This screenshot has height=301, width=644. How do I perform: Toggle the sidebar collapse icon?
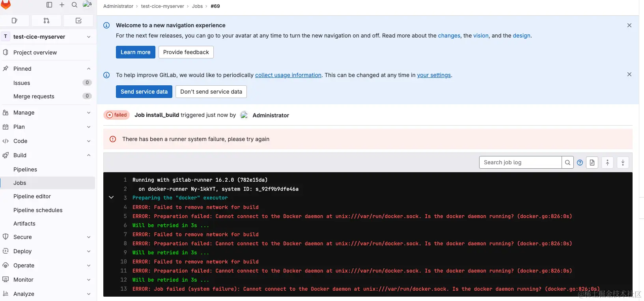click(49, 5)
